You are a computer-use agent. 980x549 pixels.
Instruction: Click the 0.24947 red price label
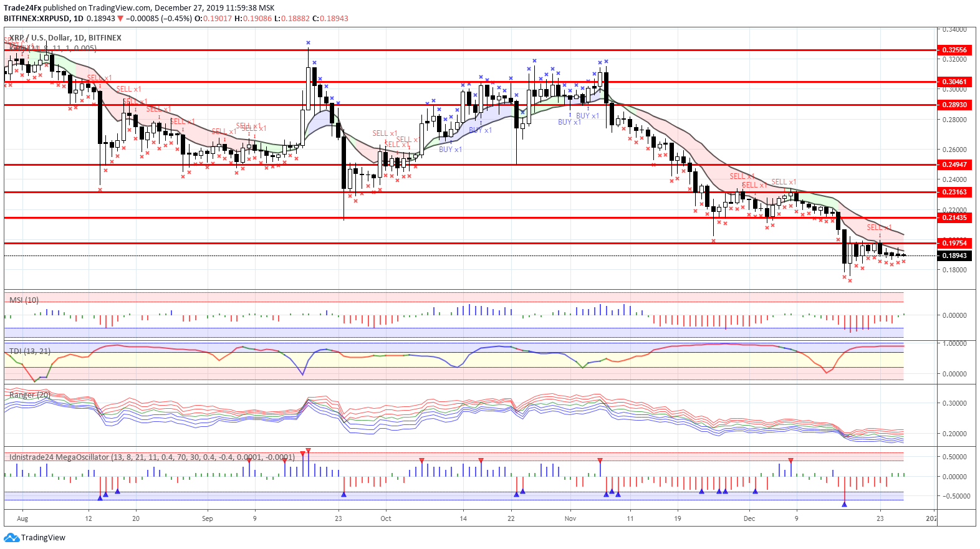click(x=954, y=165)
